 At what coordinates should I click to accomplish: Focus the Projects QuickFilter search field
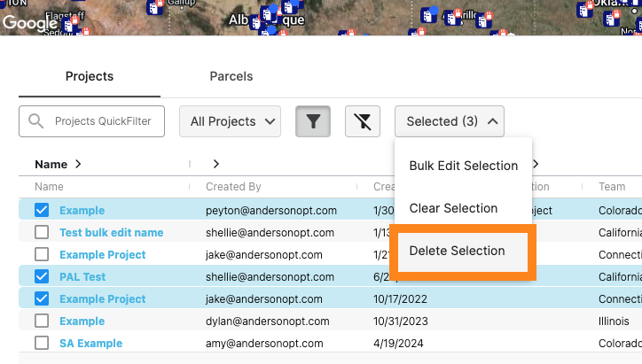[x=91, y=121]
